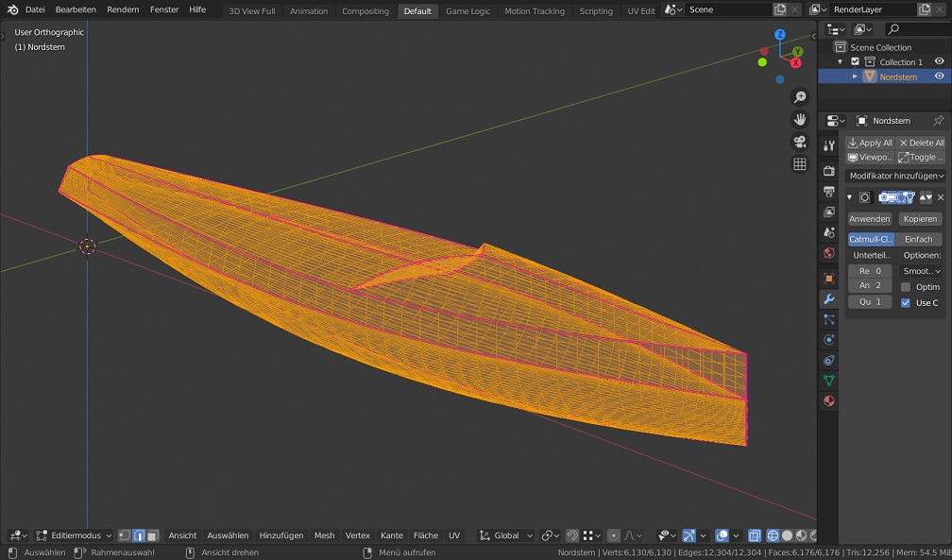The width and height of the screenshot is (952, 560).
Task: Uncheck the Collection 1 checkbox
Action: (x=856, y=62)
